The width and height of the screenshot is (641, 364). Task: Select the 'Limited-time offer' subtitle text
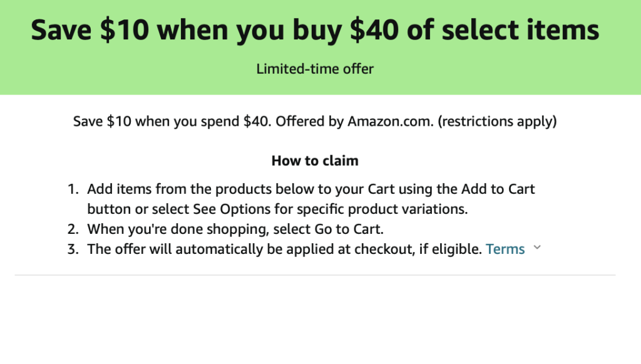pos(315,69)
